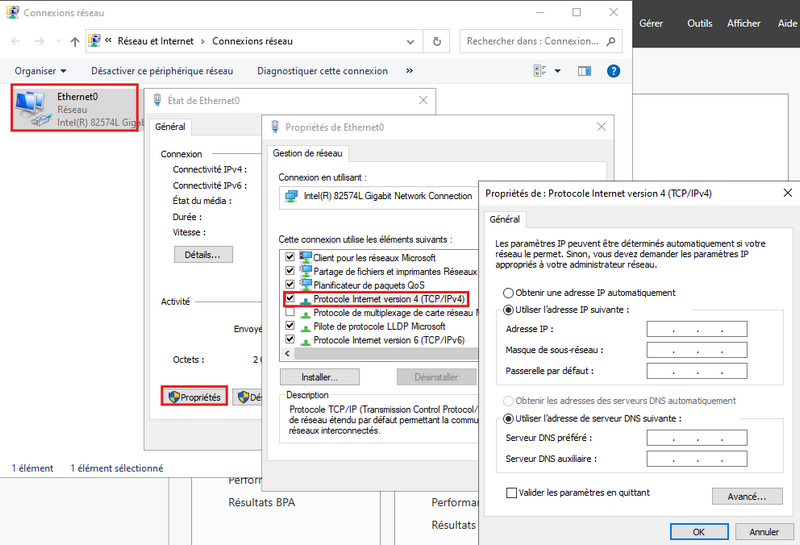
Task: Open Help with the blue question mark icon
Action: (x=614, y=71)
